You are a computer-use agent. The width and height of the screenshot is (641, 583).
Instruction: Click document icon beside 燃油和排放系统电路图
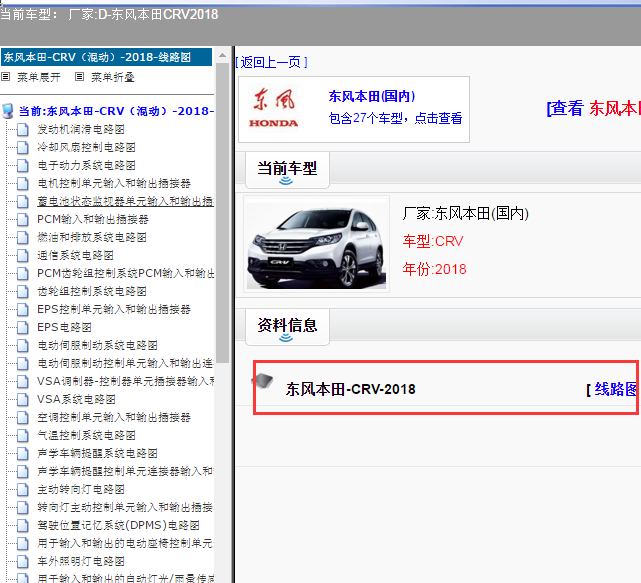[23, 238]
